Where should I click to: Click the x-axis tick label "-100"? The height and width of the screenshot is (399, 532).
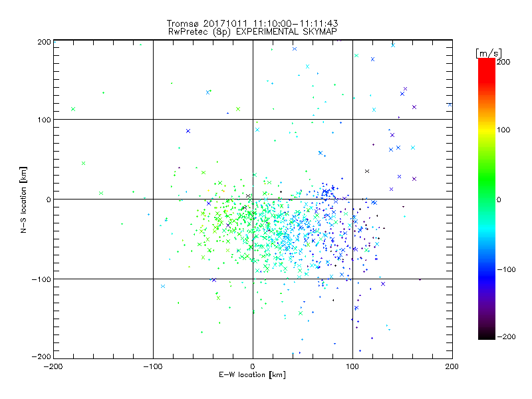pos(153,366)
